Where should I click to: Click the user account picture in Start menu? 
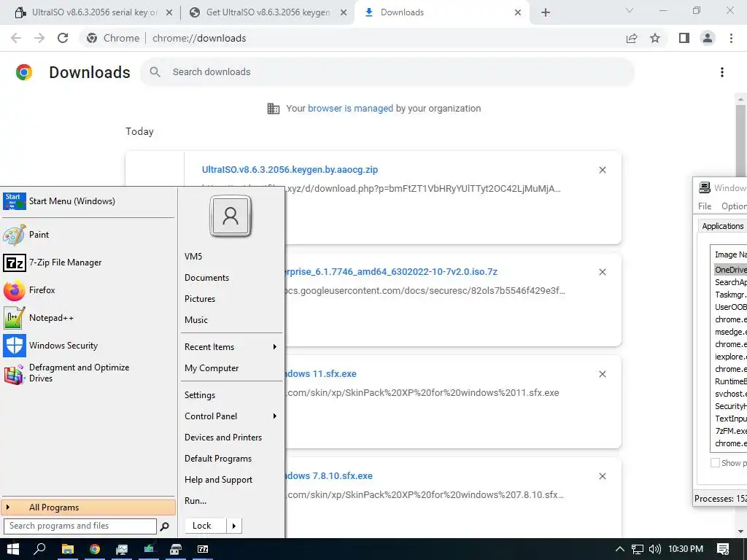pos(231,216)
